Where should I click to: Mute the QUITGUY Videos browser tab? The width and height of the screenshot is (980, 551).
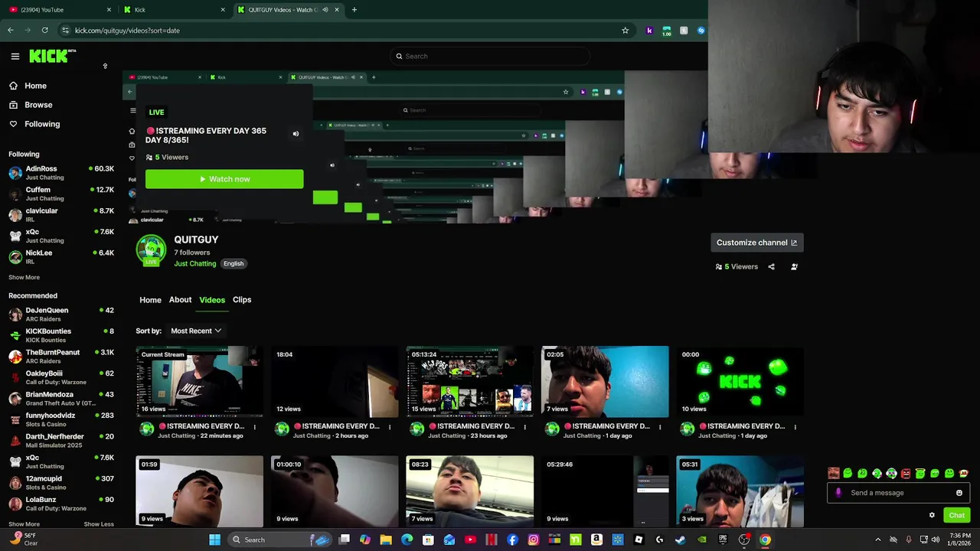(x=325, y=10)
